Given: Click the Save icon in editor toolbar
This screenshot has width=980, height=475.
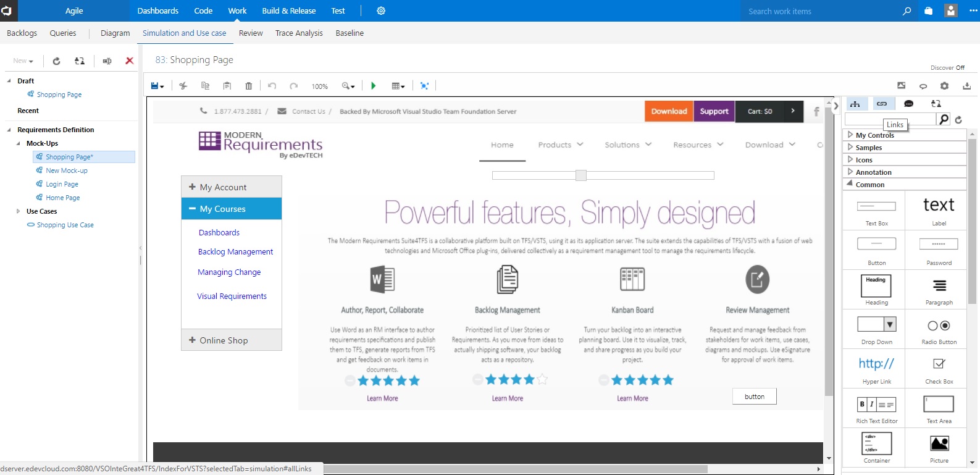Looking at the screenshot, I should point(155,86).
